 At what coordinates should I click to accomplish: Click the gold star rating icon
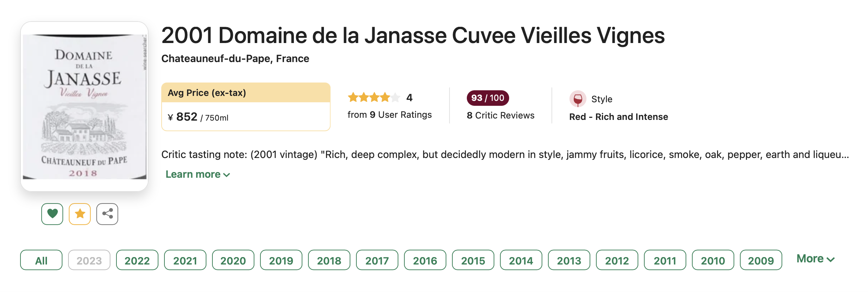tap(80, 214)
